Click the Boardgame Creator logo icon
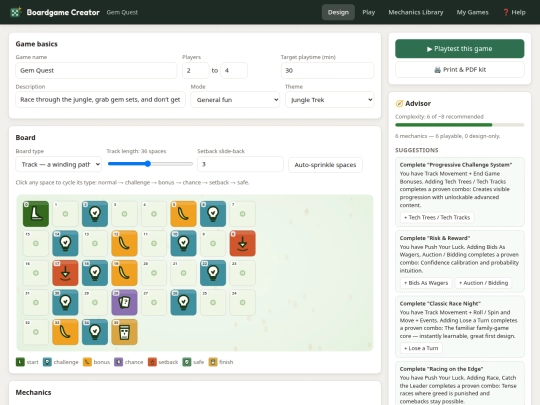 pyautogui.click(x=16, y=12)
